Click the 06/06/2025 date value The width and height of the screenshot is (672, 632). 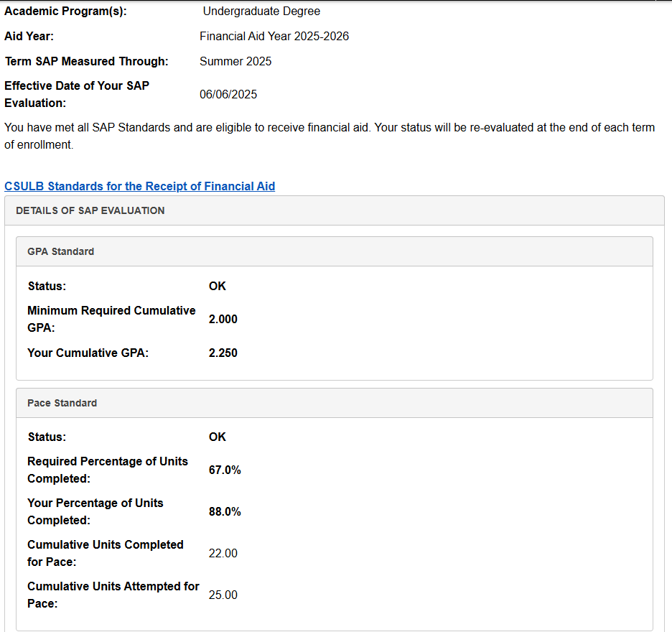pos(228,94)
